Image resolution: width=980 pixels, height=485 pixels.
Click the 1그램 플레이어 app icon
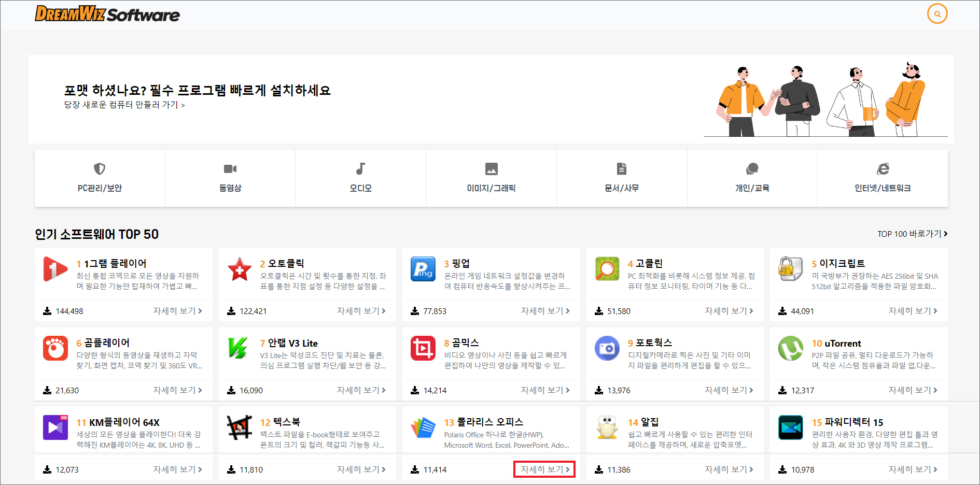tap(55, 269)
